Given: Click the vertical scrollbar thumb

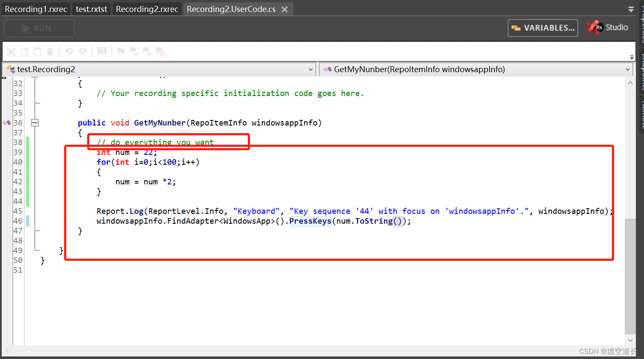Looking at the screenshot, I should pyautogui.click(x=630, y=276).
